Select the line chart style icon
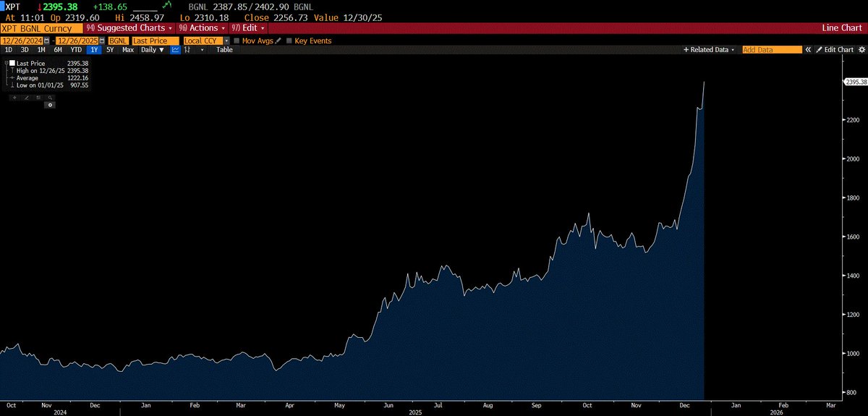 pyautogui.click(x=175, y=50)
